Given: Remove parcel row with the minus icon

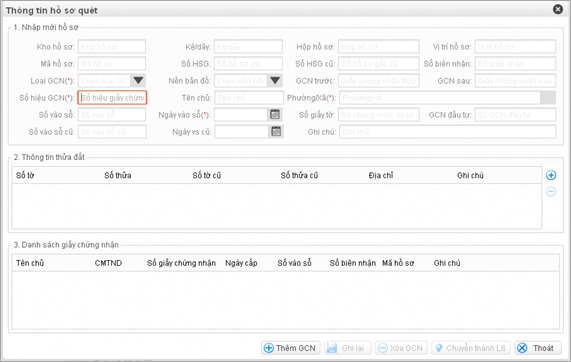Looking at the screenshot, I should tap(551, 191).
